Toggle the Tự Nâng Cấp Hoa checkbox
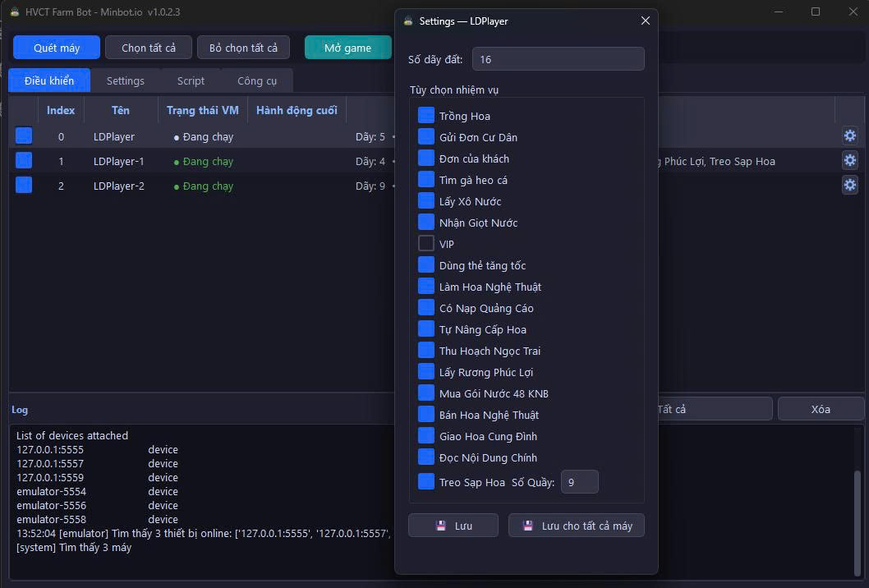This screenshot has height=588, width=869. tap(425, 328)
